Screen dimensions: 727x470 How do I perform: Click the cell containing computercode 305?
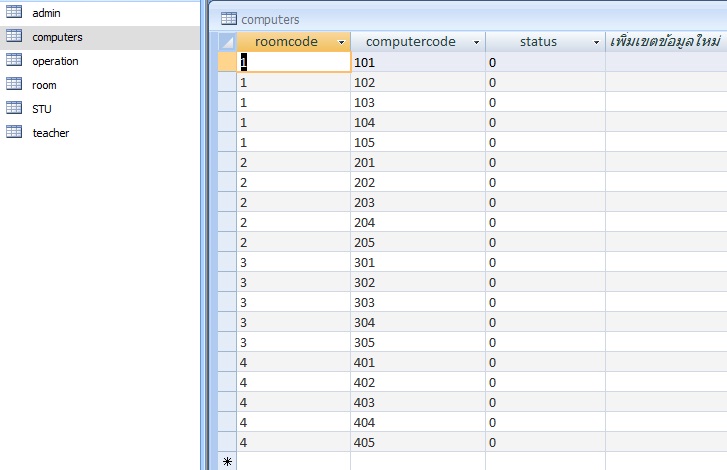click(x=417, y=342)
